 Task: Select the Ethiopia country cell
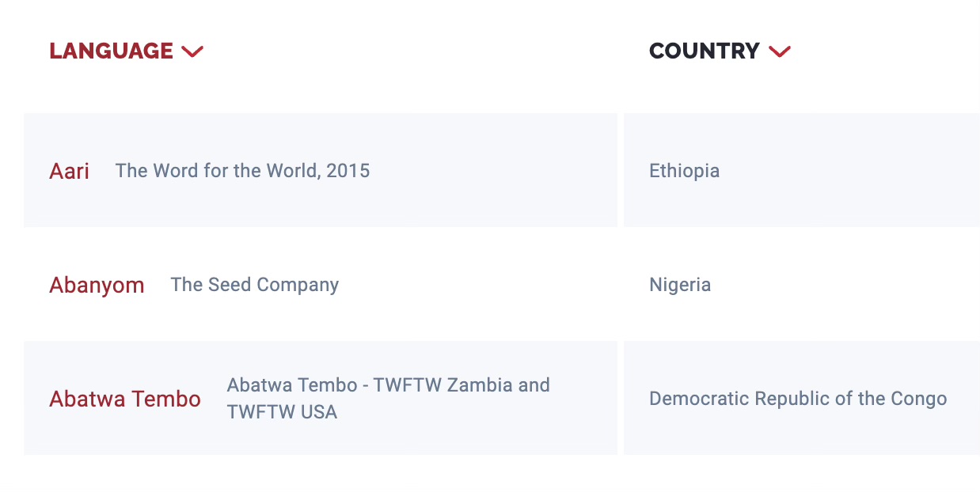tap(684, 171)
